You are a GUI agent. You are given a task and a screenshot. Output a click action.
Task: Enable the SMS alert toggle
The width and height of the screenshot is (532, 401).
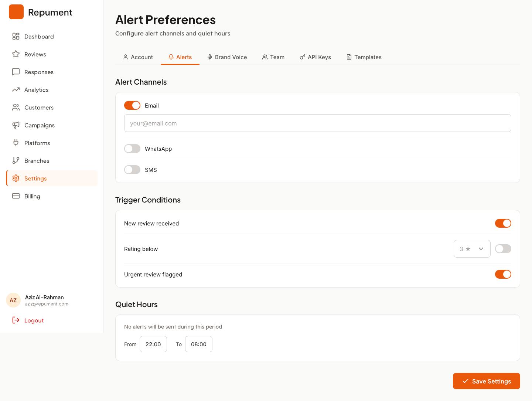[x=132, y=170]
